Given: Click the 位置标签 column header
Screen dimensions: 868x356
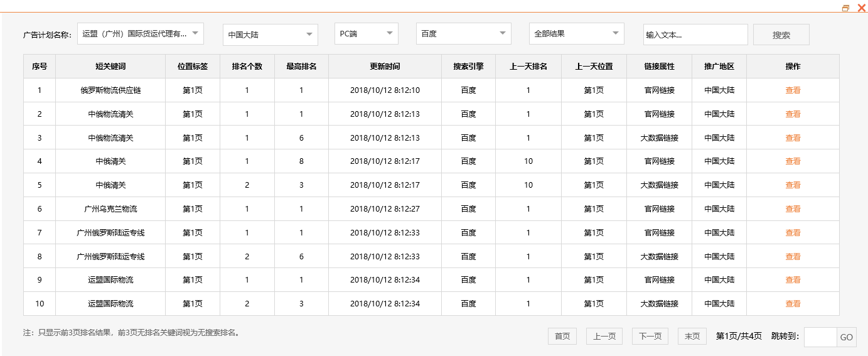Looking at the screenshot, I should [x=193, y=67].
